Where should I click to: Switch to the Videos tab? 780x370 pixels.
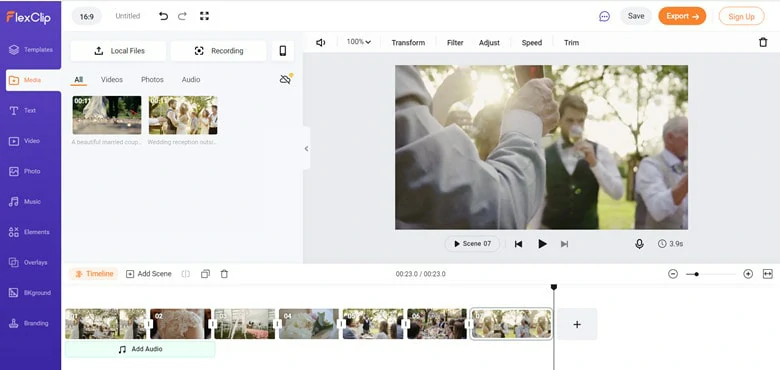point(112,80)
